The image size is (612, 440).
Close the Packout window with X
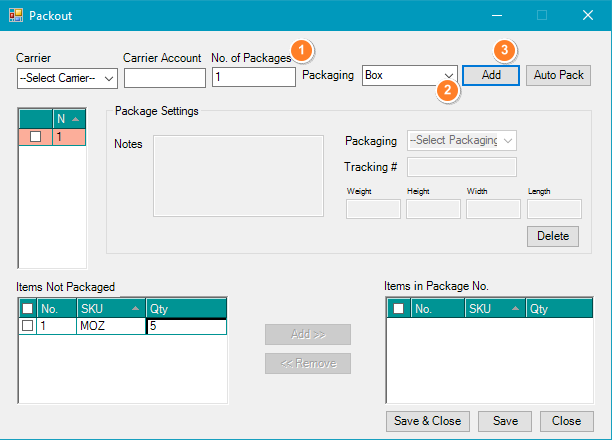tap(588, 15)
